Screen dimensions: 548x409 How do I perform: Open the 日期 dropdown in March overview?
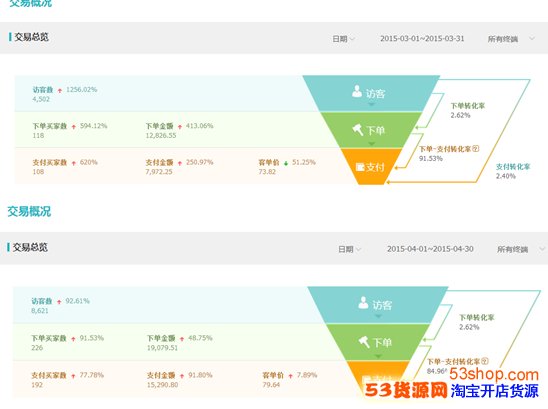[x=343, y=39]
